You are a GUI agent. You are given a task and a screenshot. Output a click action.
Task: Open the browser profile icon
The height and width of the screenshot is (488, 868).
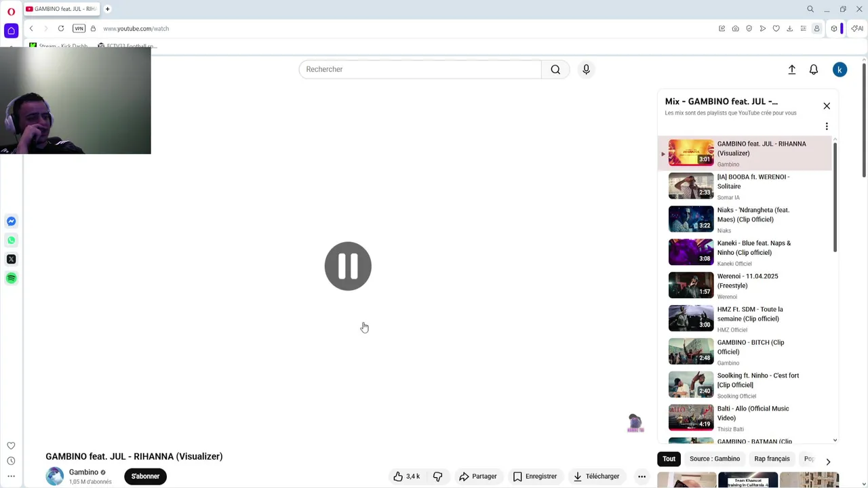(x=816, y=28)
